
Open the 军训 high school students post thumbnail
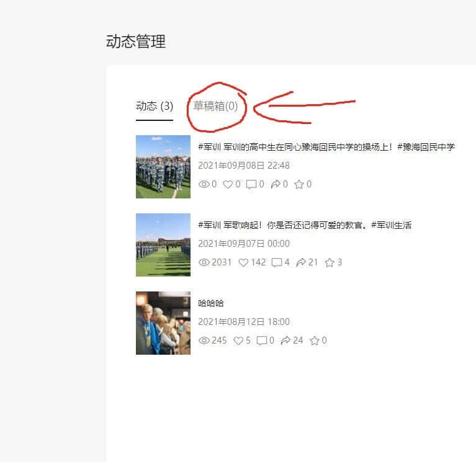coord(163,167)
